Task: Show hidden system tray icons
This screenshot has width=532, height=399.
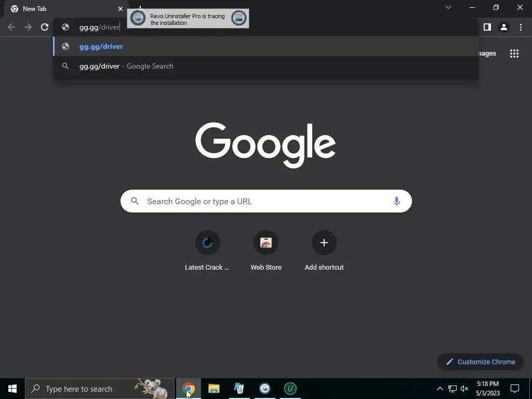Action: 440,389
